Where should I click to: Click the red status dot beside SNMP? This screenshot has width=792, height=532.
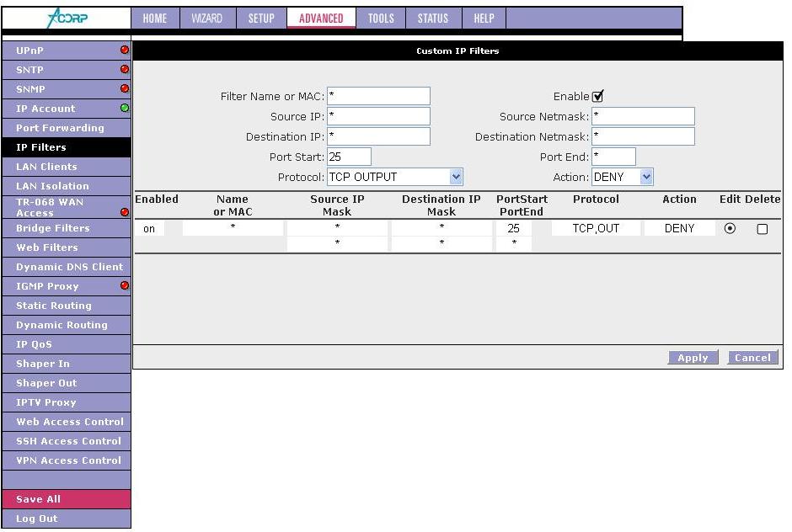click(125, 88)
